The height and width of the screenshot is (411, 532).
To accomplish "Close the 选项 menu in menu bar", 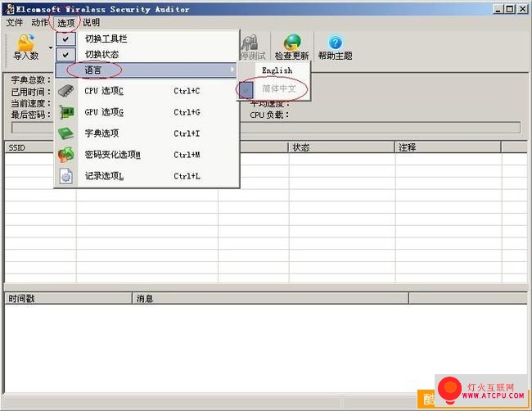I will click(65, 23).
